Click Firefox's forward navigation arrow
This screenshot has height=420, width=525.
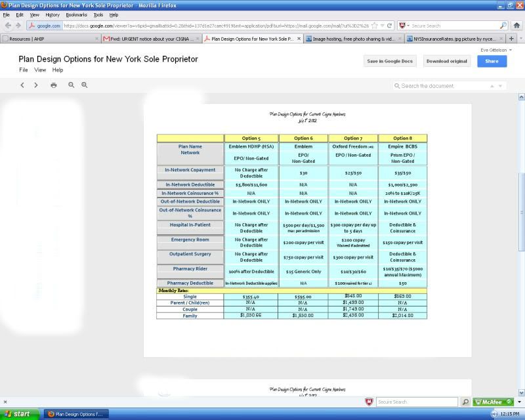pyautogui.click(x=18, y=26)
